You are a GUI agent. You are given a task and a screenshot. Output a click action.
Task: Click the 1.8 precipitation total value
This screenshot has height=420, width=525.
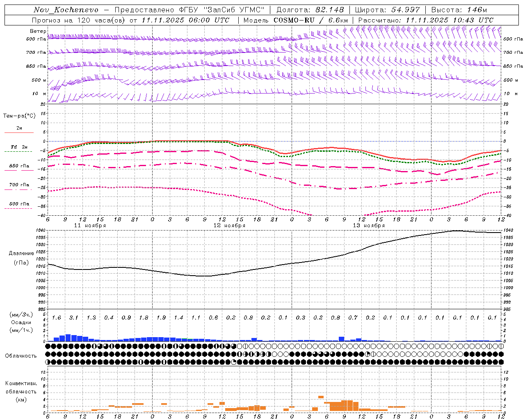144,317
